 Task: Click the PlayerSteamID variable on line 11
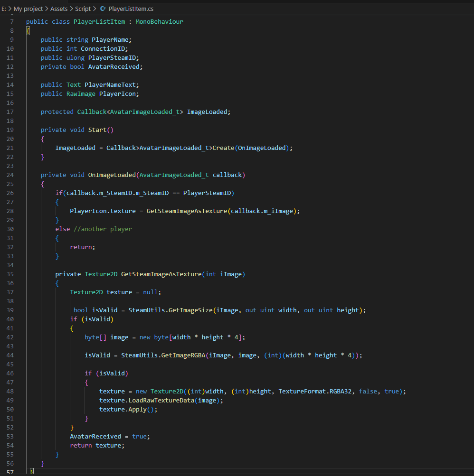click(x=113, y=57)
